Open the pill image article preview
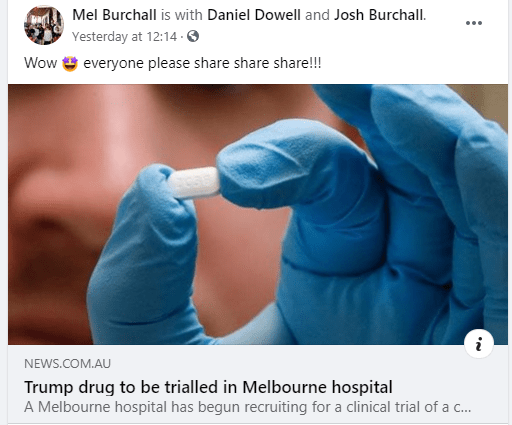512x425 pixels. coord(258,214)
